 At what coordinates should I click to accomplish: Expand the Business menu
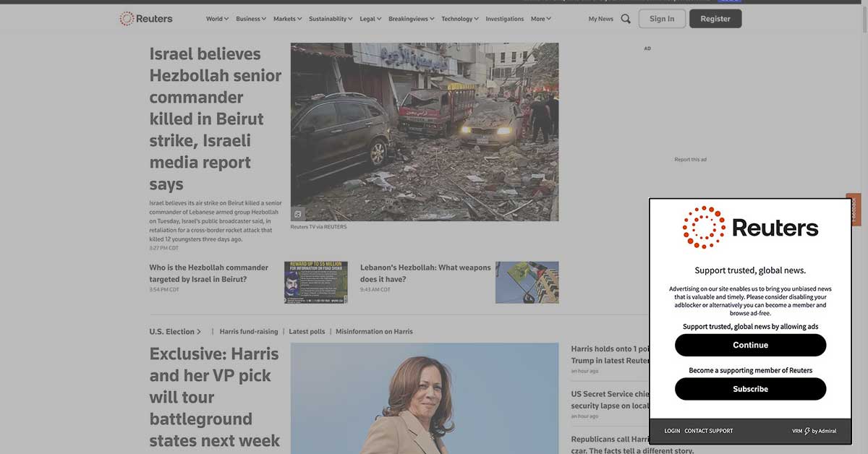(251, 19)
